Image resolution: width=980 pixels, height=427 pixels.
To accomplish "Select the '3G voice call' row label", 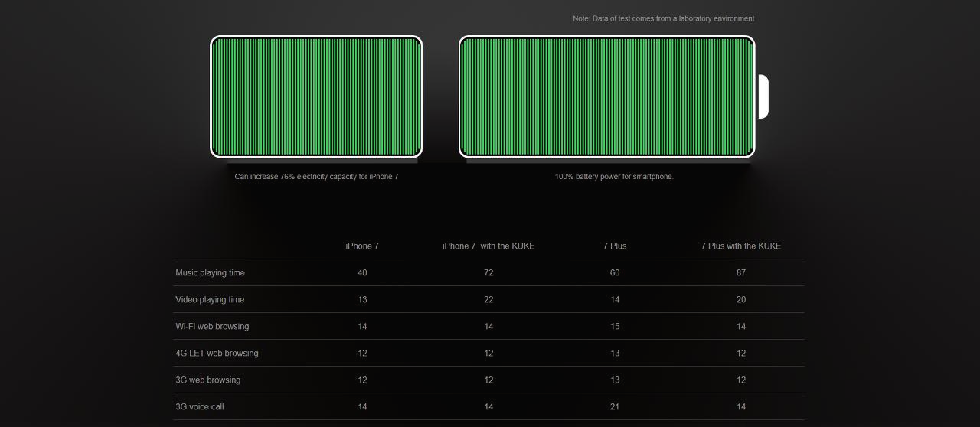I will [x=199, y=406].
